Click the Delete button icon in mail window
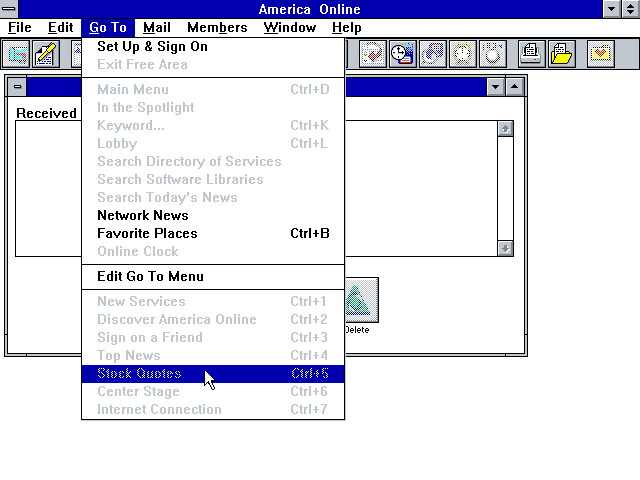Image resolution: width=640 pixels, height=480 pixels. 362,300
